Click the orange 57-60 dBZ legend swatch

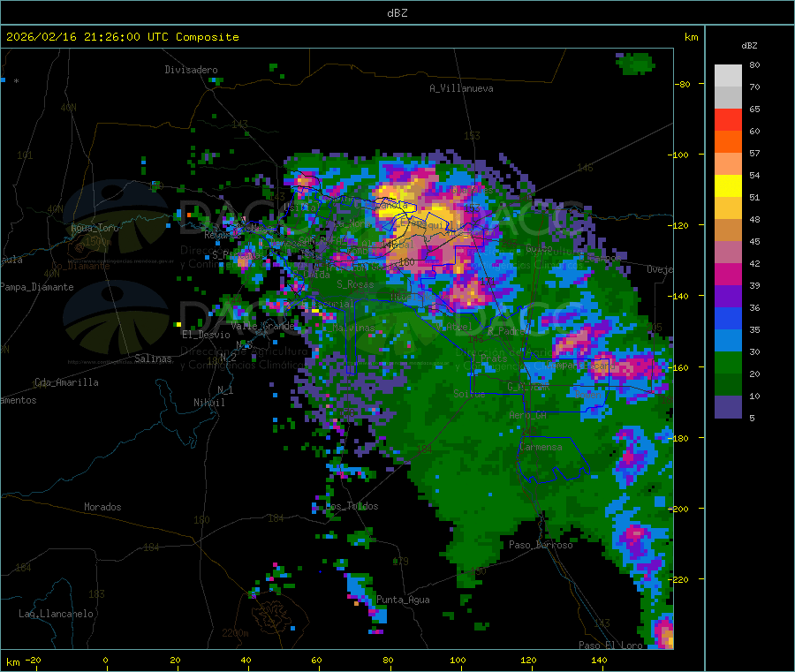[728, 142]
